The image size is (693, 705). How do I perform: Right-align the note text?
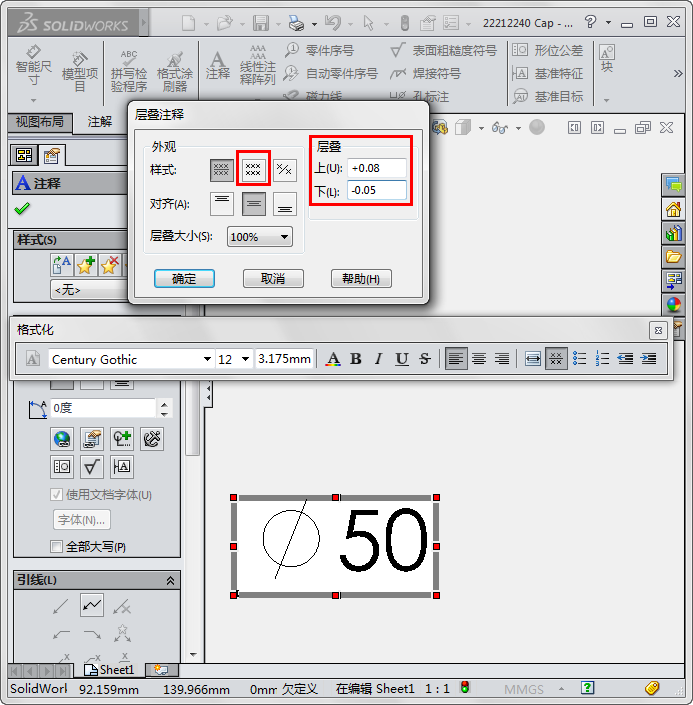click(x=502, y=359)
